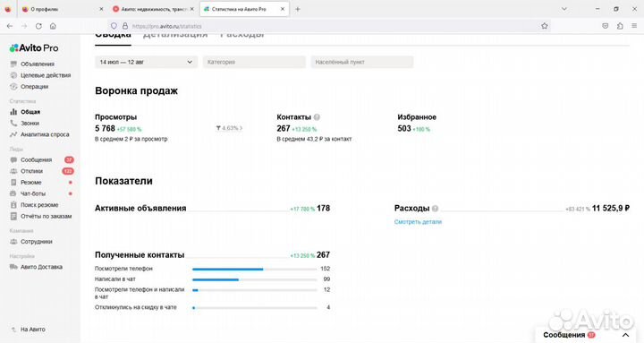The image size is (644, 343).
Task: Return to the site via На Авито
Action: tap(33, 330)
